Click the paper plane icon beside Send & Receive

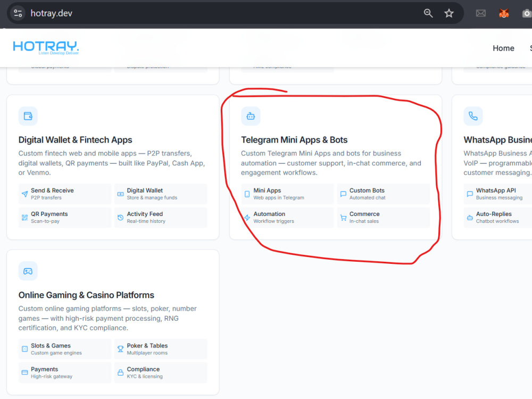tap(25, 194)
